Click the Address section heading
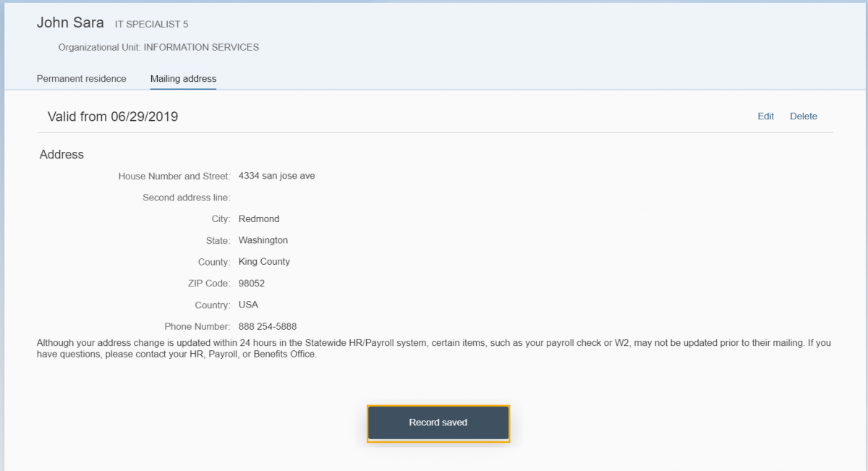The width and height of the screenshot is (868, 471). click(x=61, y=155)
